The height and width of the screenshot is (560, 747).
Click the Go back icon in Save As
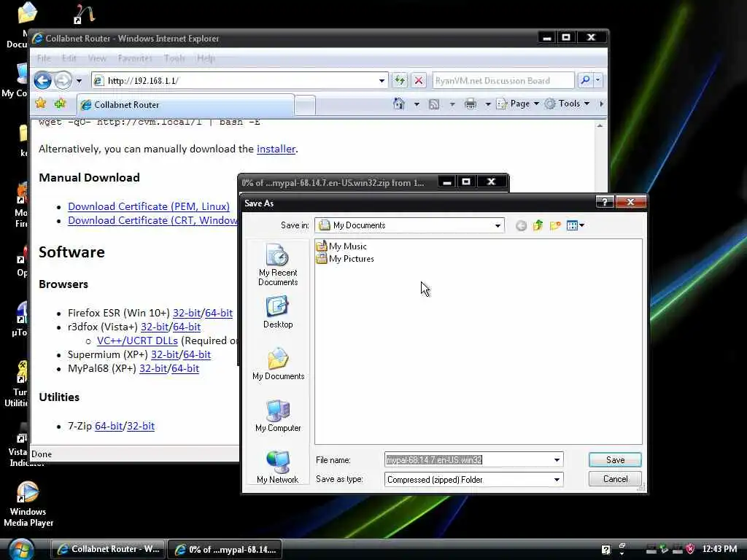[x=521, y=226]
